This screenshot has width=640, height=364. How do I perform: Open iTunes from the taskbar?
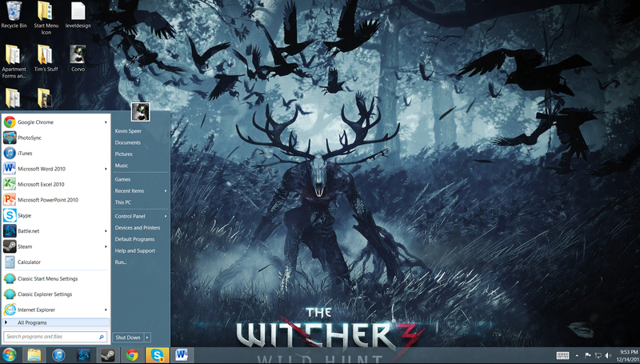(58, 355)
